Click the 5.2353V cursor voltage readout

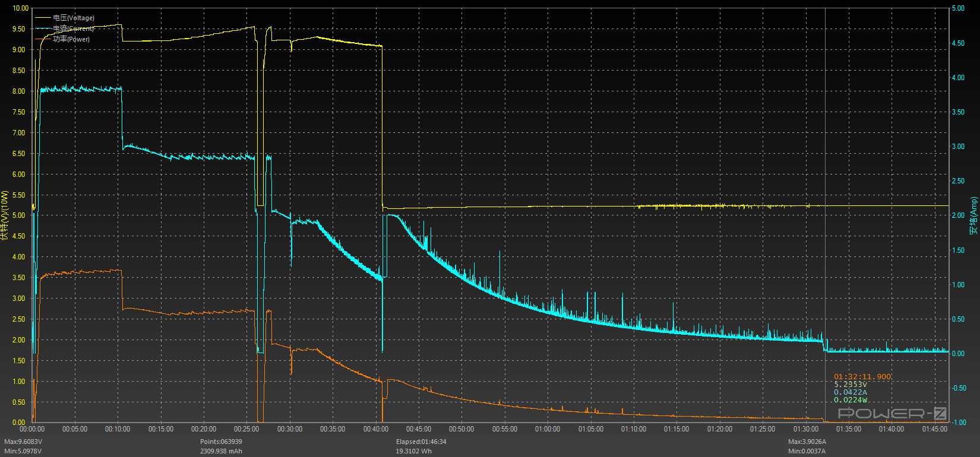tap(850, 385)
